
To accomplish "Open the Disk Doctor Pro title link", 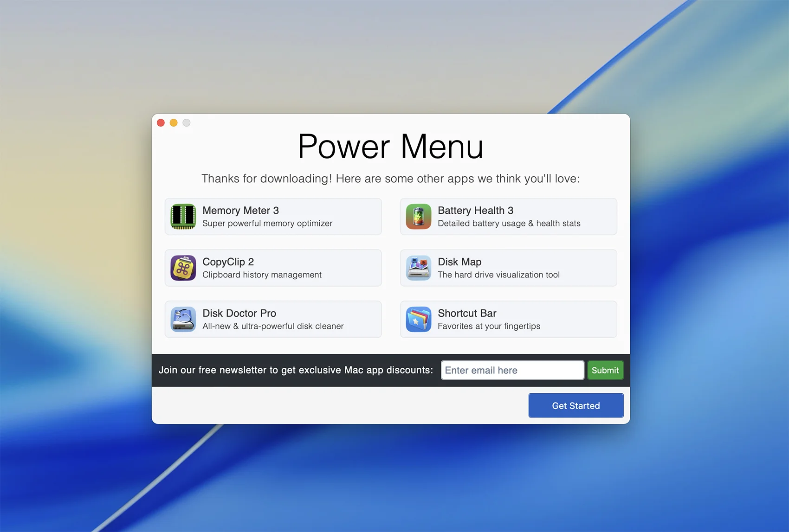I will click(239, 314).
